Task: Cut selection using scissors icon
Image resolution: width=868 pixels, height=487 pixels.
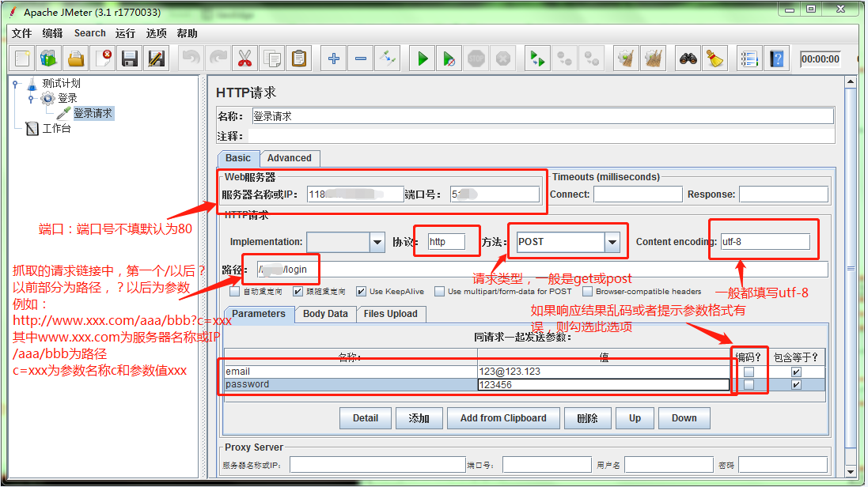Action: coord(244,59)
